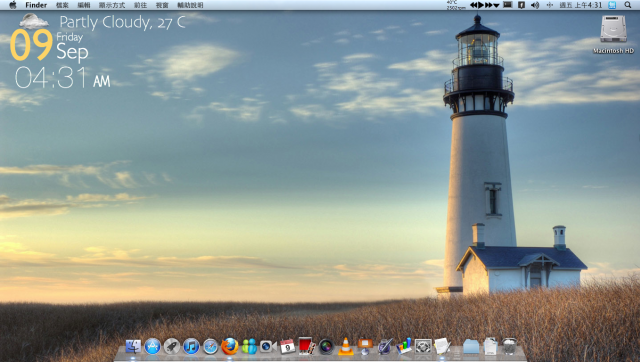Viewport: 640px width, 362px height.
Task: Open the Apple menu
Action: [x=13, y=5]
